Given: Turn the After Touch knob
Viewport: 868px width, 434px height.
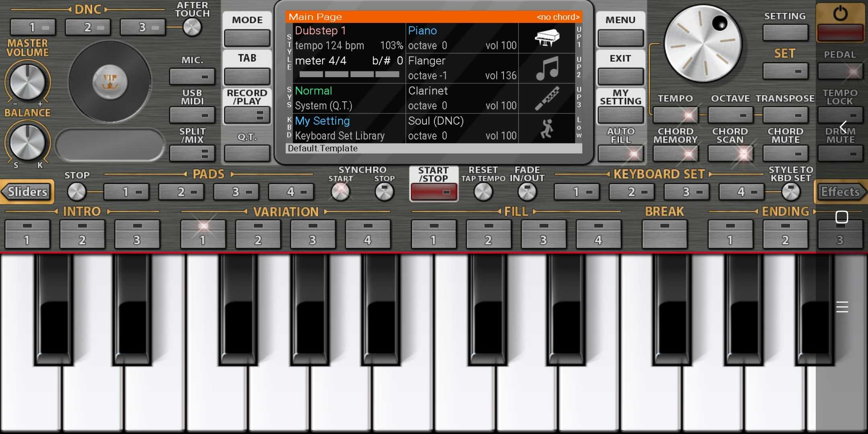Looking at the screenshot, I should pyautogui.click(x=192, y=27).
